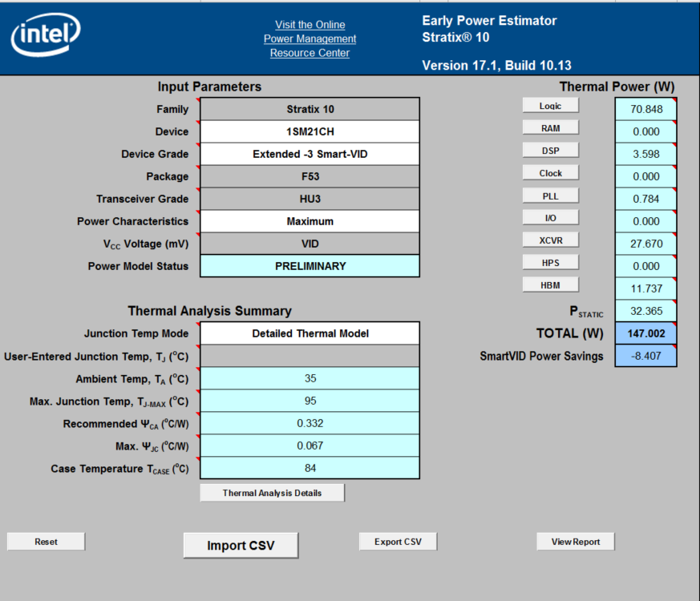Select the Device Grade field Extended -3 Smart-VID
The image size is (700, 601).
click(310, 154)
